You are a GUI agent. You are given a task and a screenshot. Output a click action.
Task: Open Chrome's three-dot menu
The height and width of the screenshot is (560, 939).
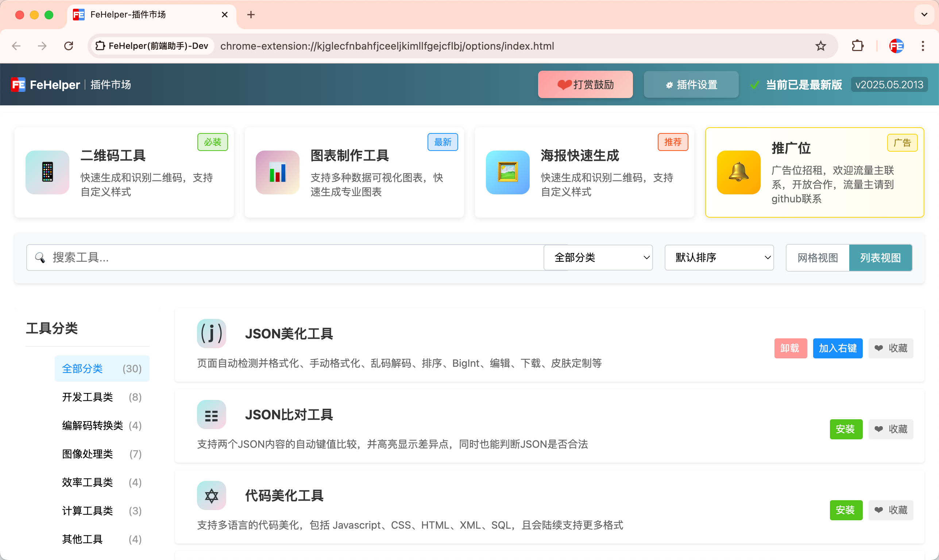point(923,46)
